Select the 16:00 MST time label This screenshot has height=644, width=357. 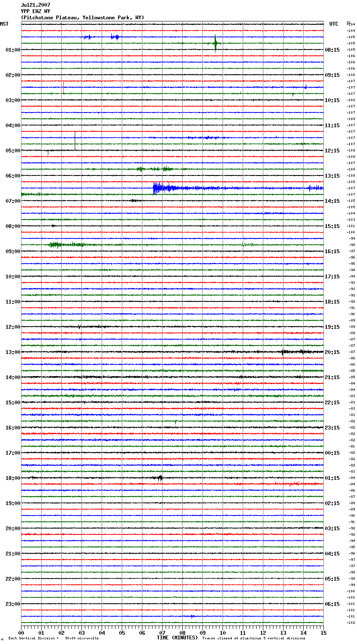[x=13, y=428]
